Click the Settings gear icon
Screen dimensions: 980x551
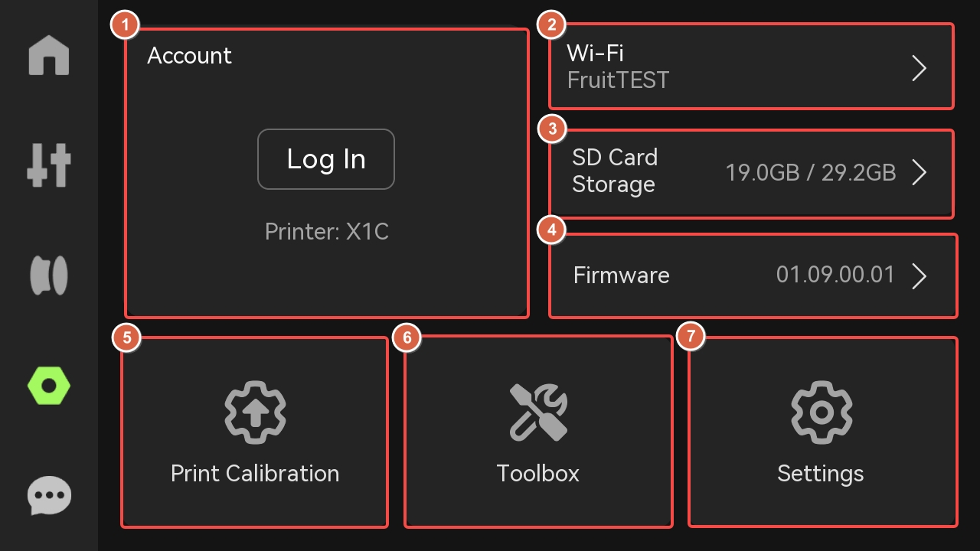point(821,412)
